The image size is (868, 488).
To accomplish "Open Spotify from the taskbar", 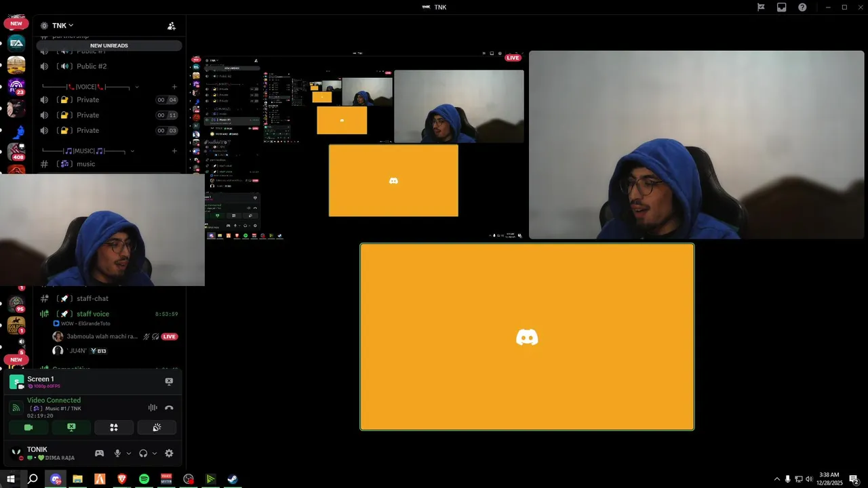I will tap(144, 479).
